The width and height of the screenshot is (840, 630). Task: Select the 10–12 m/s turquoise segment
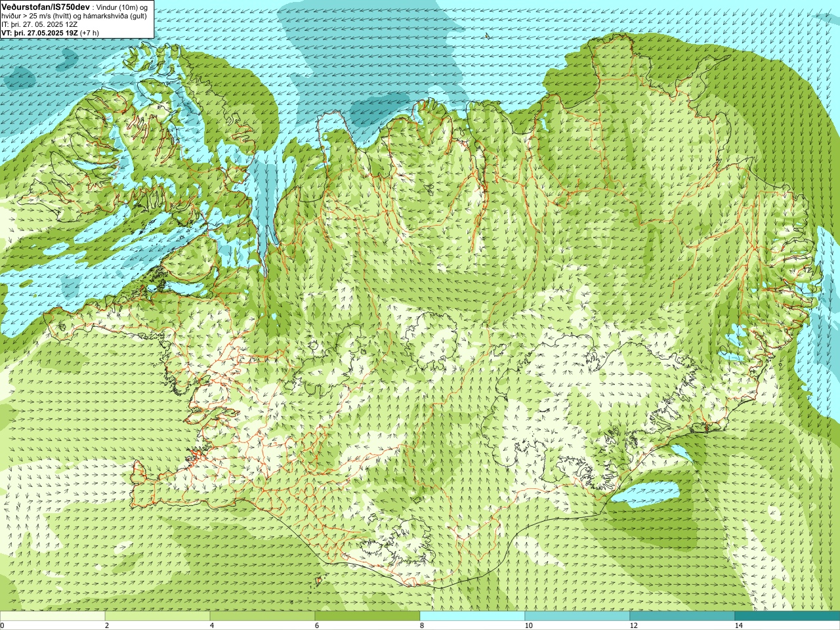(577, 616)
